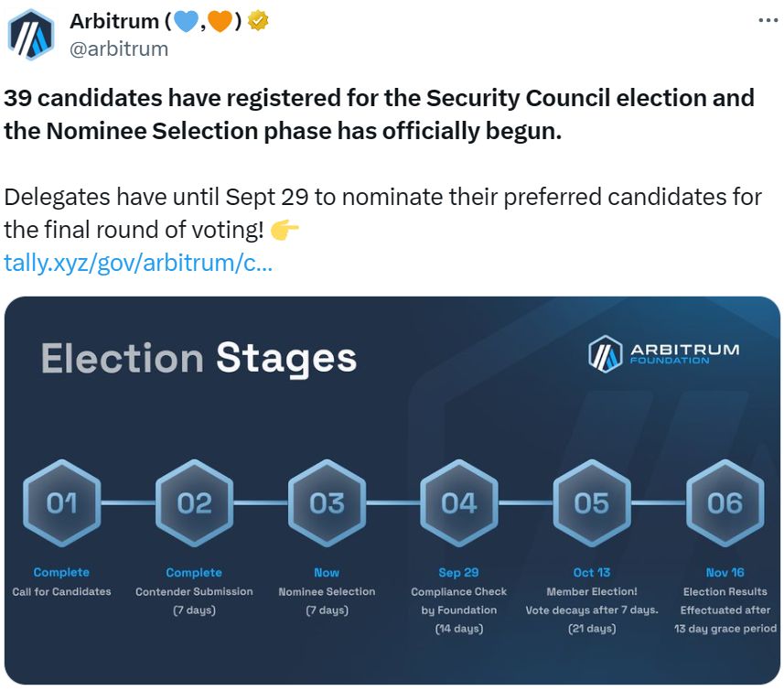The height and width of the screenshot is (691, 784).
Task: Click the orange heart emoji in name
Action: tap(220, 21)
